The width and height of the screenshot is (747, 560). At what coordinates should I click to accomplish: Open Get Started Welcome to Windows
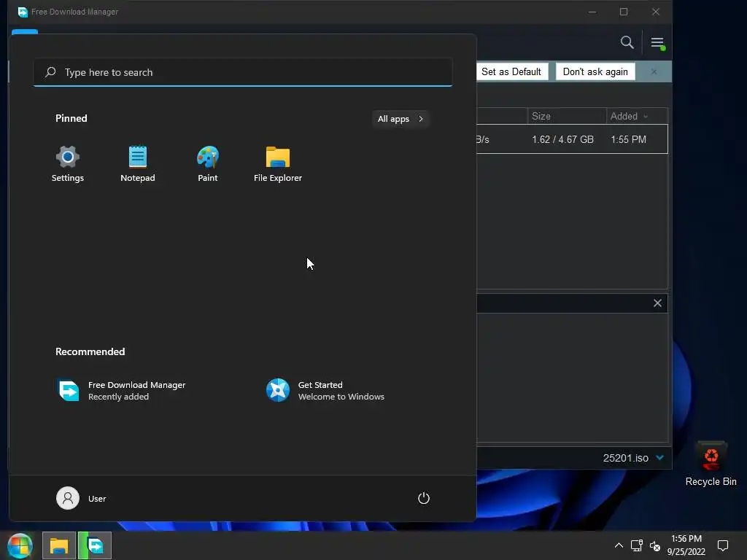coord(325,391)
